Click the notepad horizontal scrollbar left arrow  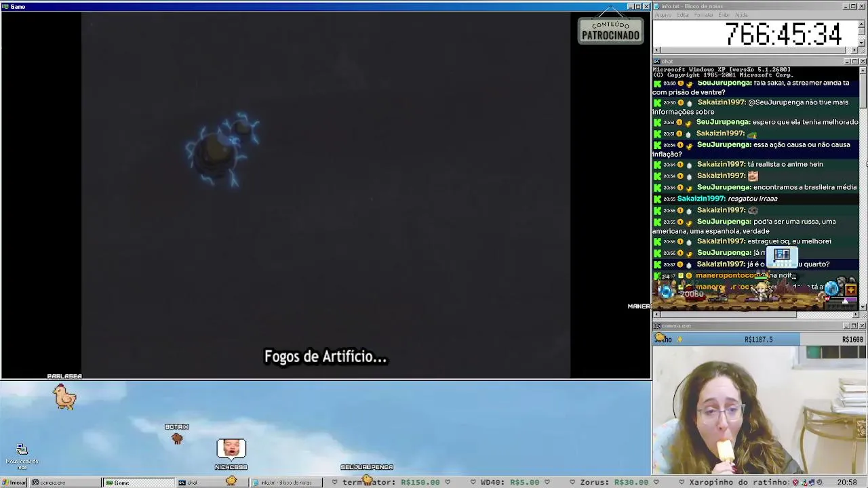656,50
